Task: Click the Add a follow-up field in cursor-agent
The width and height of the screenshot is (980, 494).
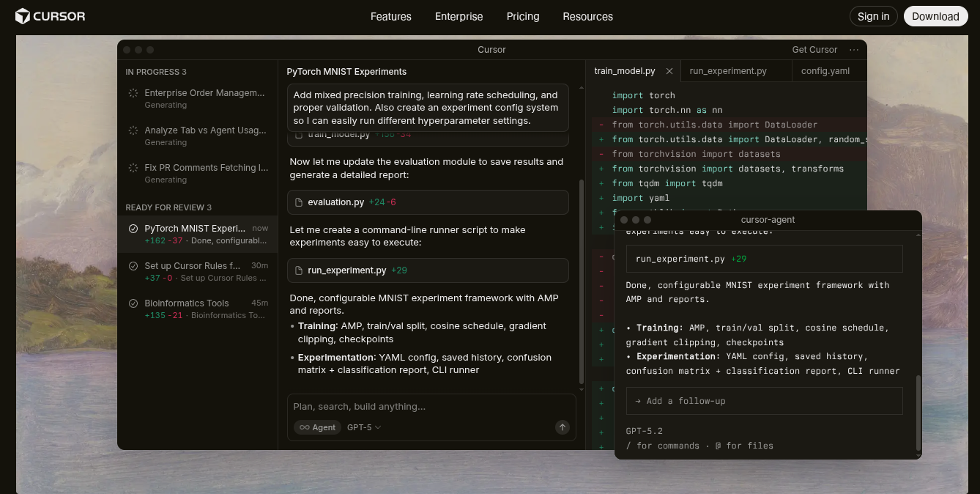Action: (x=764, y=401)
